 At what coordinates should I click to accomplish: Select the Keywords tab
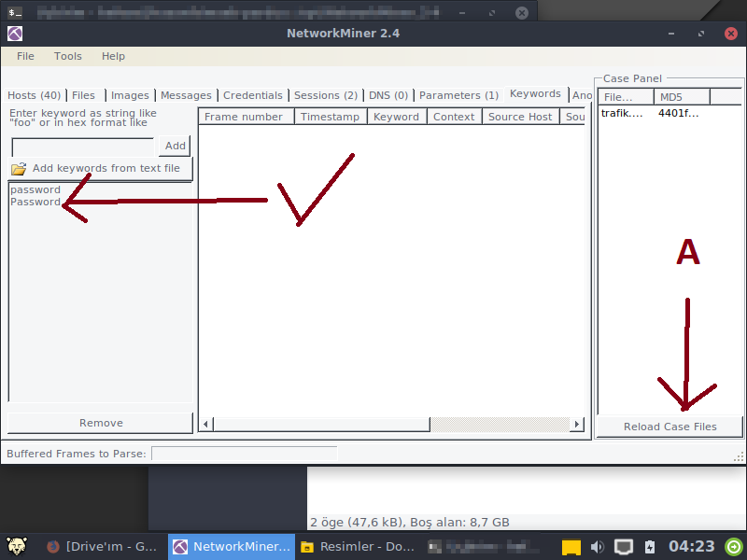click(535, 94)
